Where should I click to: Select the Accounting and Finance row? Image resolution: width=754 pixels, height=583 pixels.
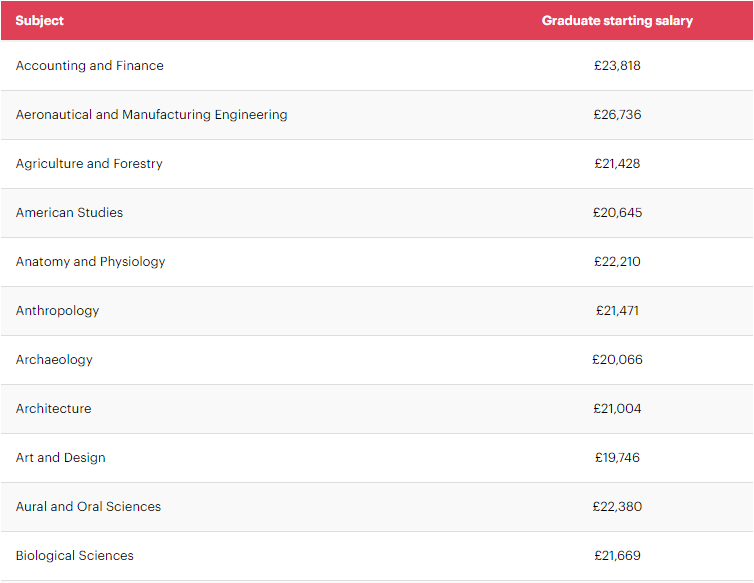point(90,66)
